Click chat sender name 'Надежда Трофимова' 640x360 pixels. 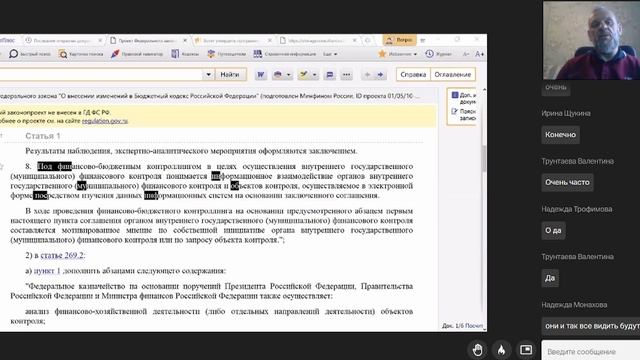click(x=577, y=209)
